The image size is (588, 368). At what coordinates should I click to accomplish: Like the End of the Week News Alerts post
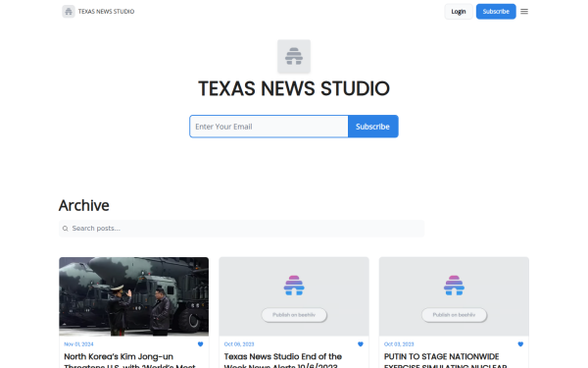click(361, 344)
